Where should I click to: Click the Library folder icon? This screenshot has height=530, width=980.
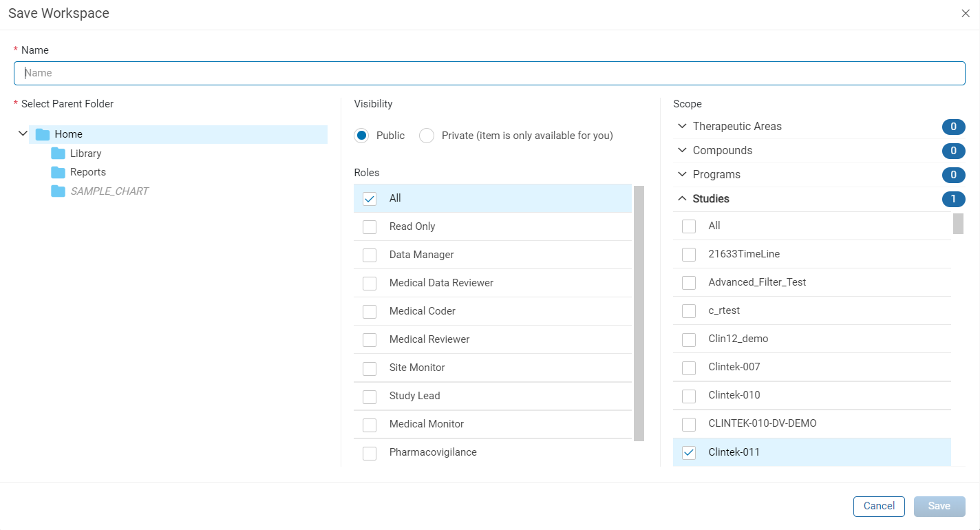pyautogui.click(x=58, y=153)
